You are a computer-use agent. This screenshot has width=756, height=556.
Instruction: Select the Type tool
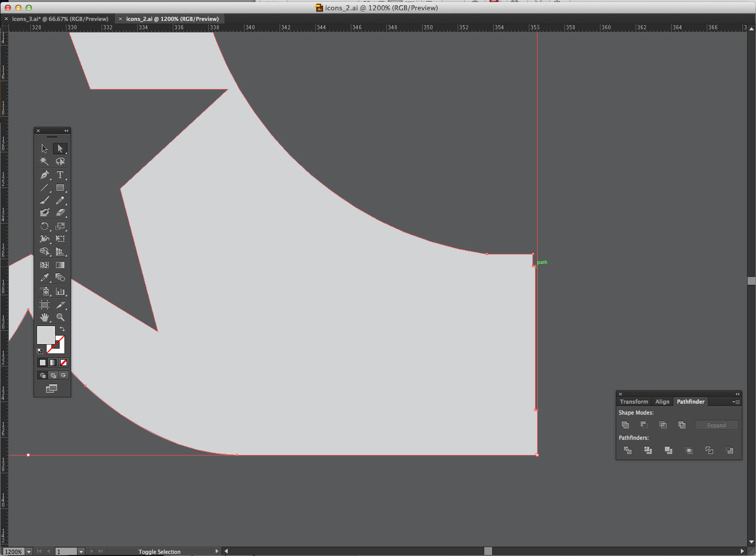(x=60, y=175)
